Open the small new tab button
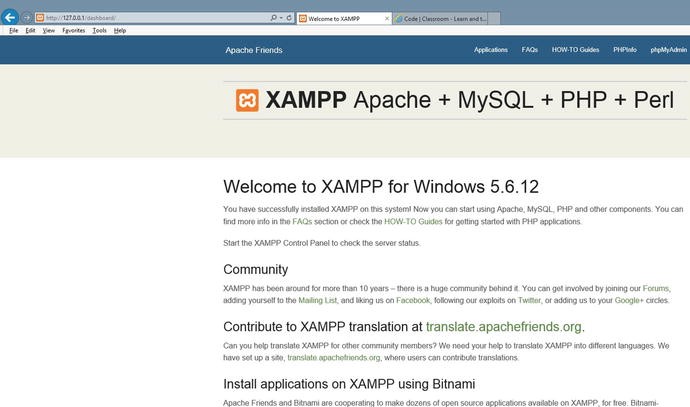The image size is (690, 407). [x=494, y=18]
